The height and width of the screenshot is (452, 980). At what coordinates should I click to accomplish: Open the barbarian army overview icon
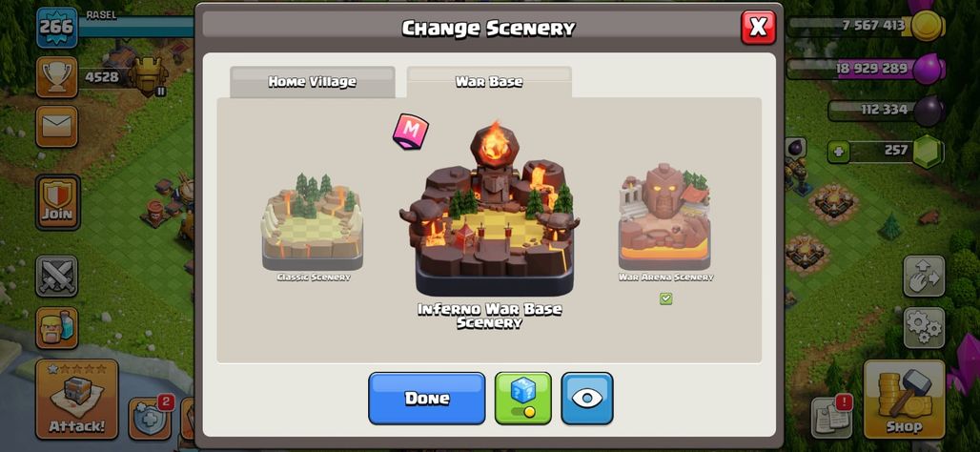(57, 328)
